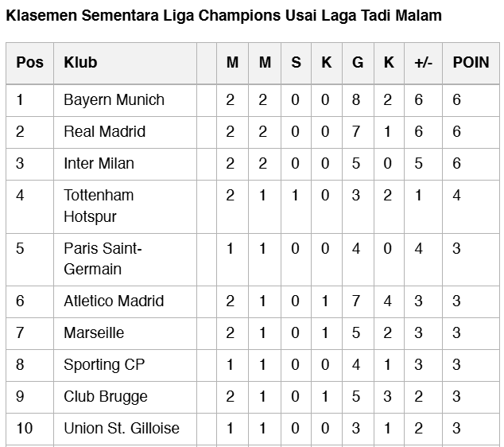Viewport: 504px width, 447px height.
Task: Click Bayern Munich's POIN value cell
Action: pos(457,99)
